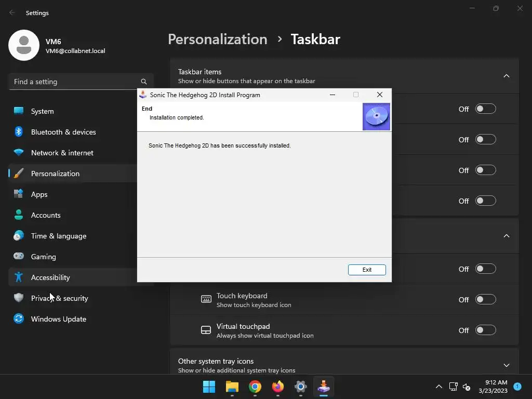532x399 pixels.
Task: Launch Google Chrome from taskbar
Action: (x=255, y=387)
